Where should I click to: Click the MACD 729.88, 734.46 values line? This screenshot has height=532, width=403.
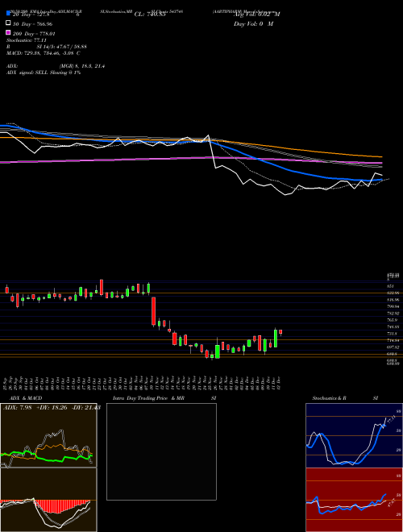[44, 53]
